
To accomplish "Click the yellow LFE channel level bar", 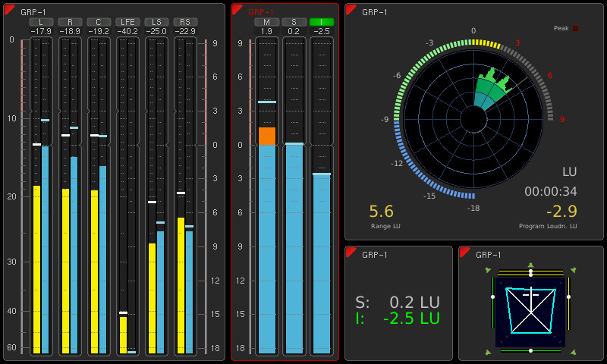I will [123, 335].
